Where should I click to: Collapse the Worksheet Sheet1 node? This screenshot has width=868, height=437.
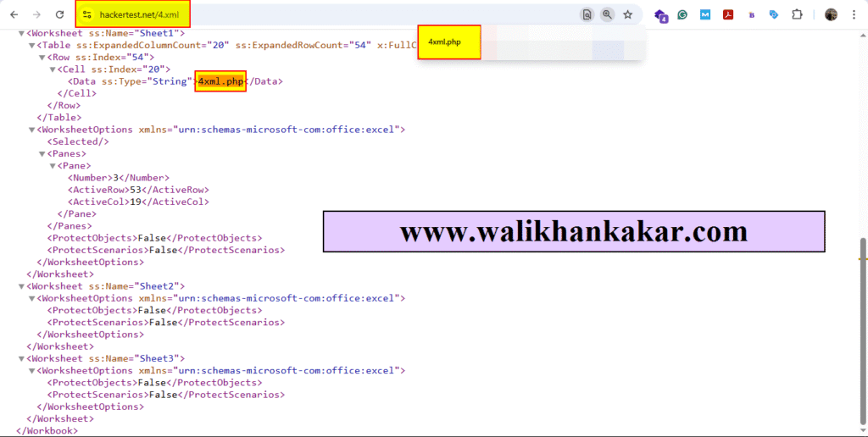point(21,33)
